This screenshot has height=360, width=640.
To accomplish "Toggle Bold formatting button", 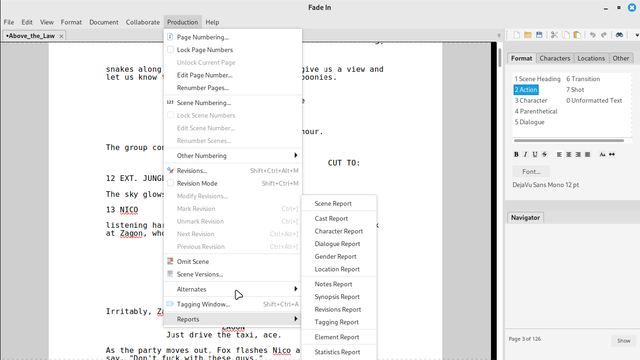I will (x=516, y=154).
